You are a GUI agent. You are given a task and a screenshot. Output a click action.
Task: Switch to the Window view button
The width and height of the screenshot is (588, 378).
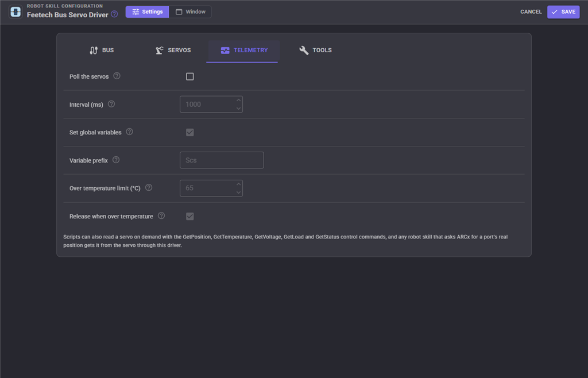tap(190, 11)
